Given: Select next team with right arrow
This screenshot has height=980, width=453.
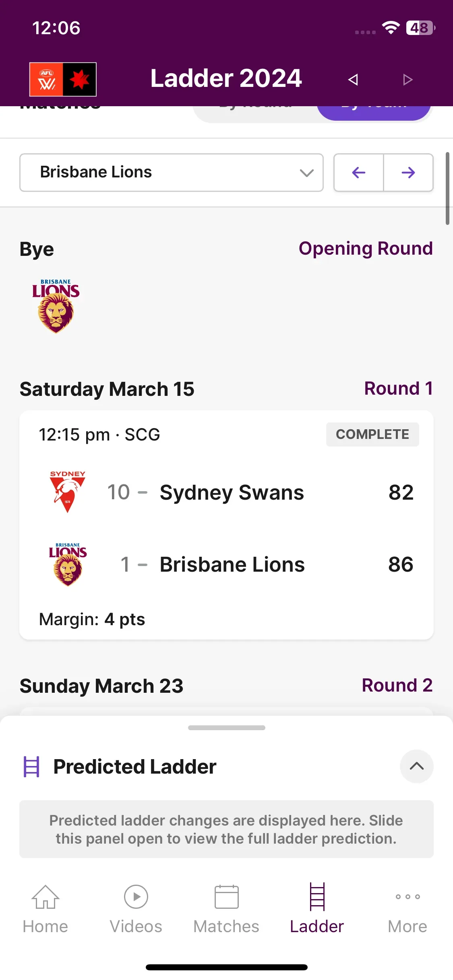Looking at the screenshot, I should coord(408,173).
